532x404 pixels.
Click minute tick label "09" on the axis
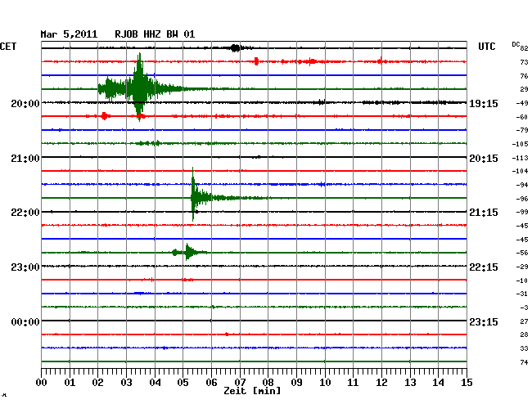[296, 383]
